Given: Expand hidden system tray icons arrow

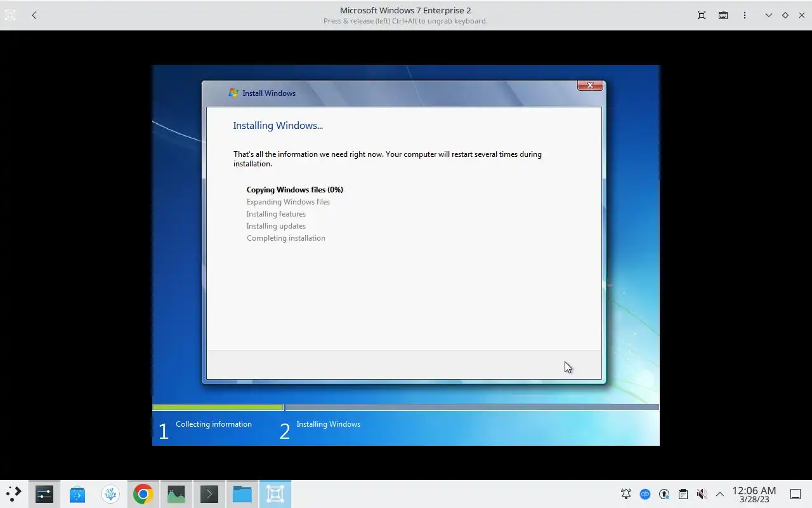Looking at the screenshot, I should point(720,494).
